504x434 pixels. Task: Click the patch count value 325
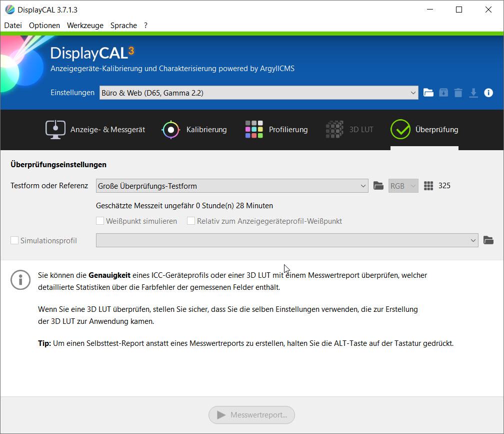click(444, 186)
